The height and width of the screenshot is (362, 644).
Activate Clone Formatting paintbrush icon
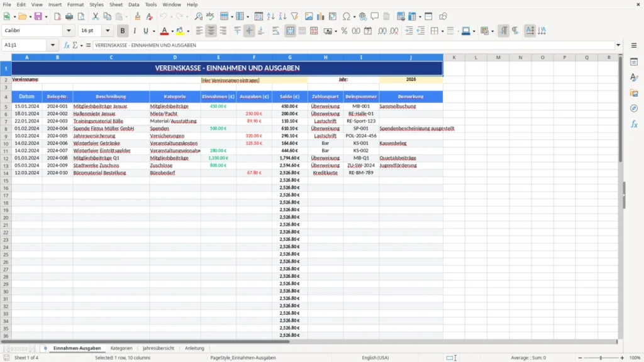coord(138,16)
